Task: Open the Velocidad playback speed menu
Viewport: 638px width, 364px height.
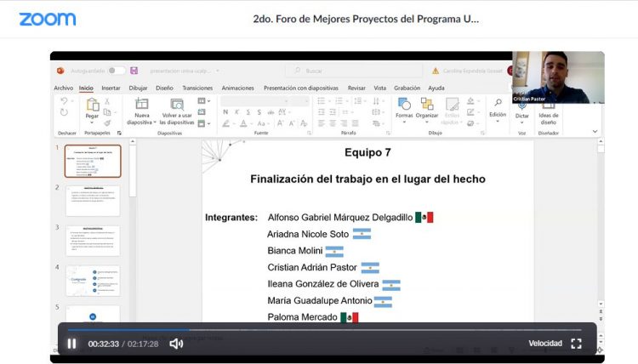Action: pyautogui.click(x=544, y=344)
